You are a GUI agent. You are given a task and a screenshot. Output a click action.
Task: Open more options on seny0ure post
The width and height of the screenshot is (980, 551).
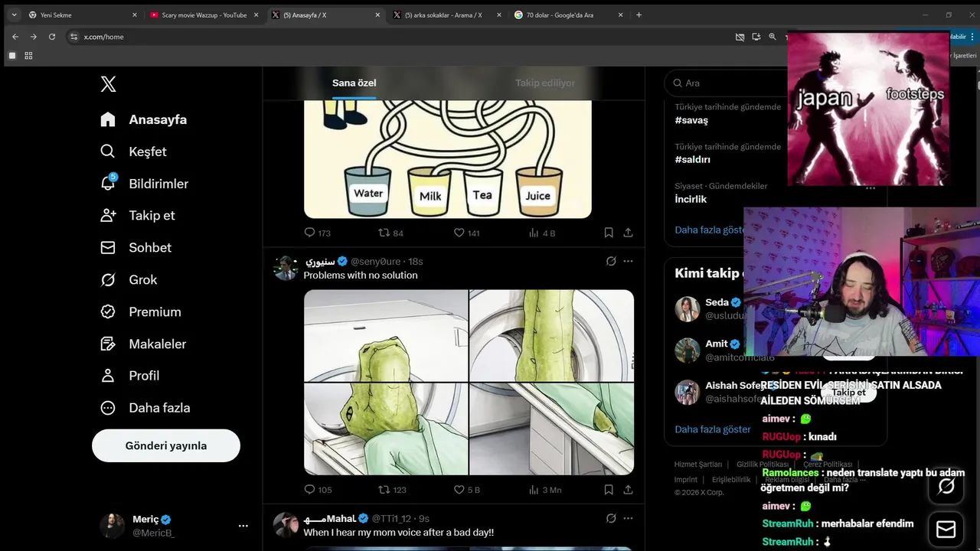(628, 261)
